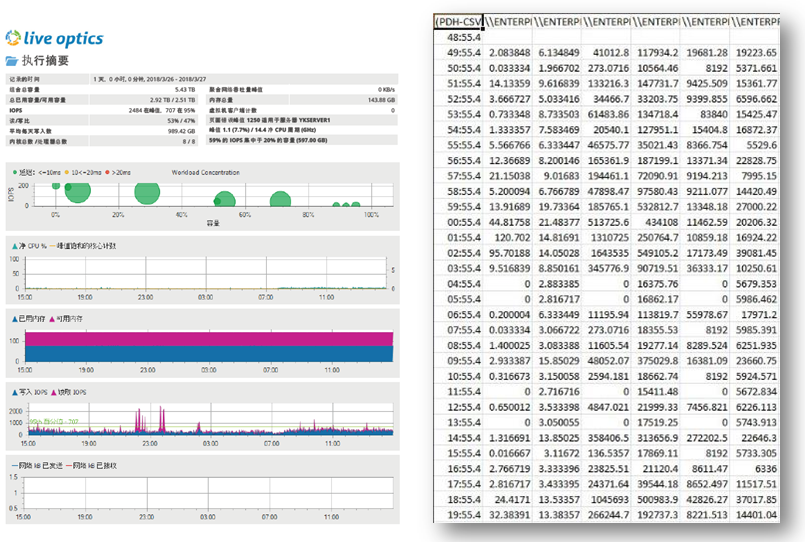Click the Workload Concentration chart title
The height and width of the screenshot is (542, 805).
[205, 172]
